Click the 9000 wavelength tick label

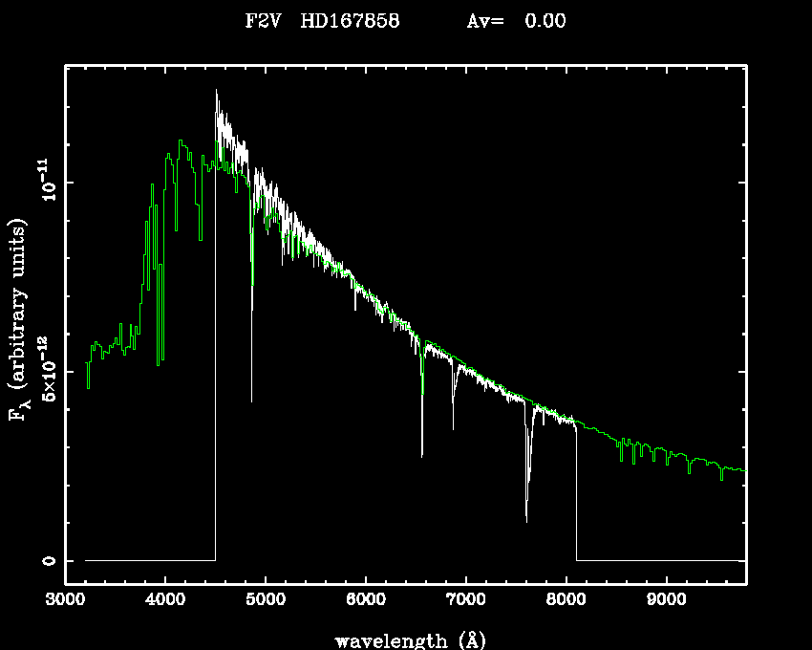(x=665, y=601)
